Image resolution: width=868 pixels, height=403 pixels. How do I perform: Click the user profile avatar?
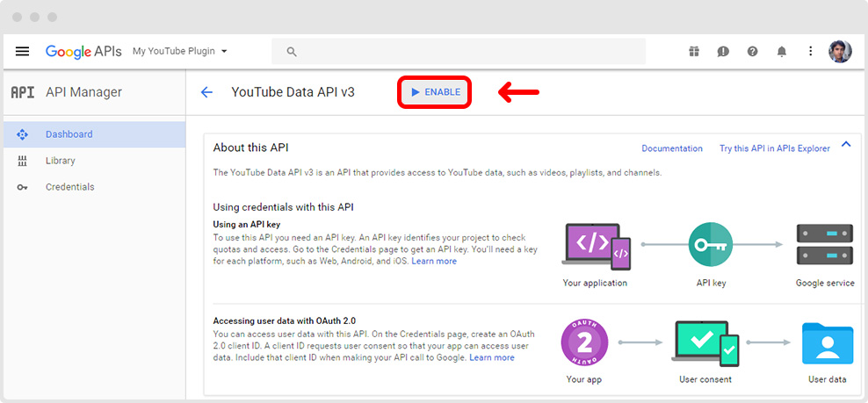840,52
